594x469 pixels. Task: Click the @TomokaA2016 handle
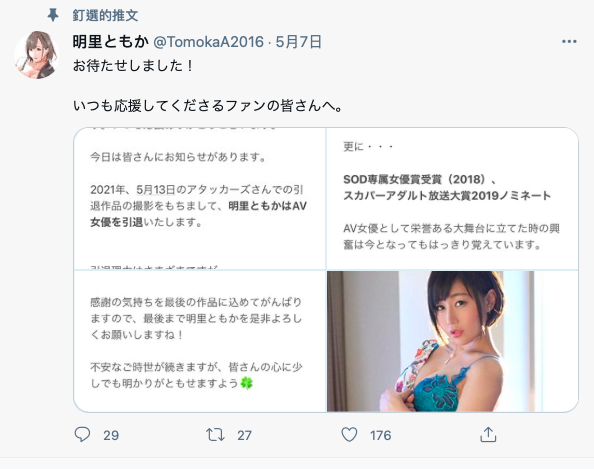(208, 42)
